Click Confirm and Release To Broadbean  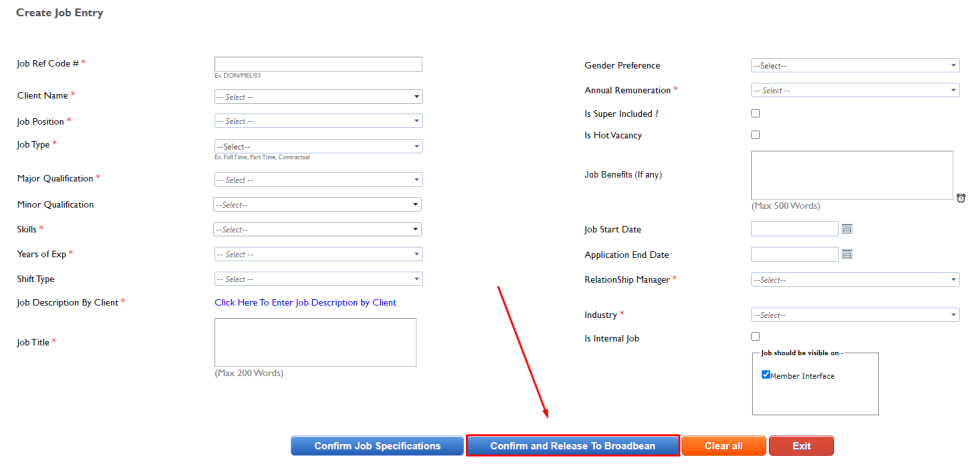[572, 446]
